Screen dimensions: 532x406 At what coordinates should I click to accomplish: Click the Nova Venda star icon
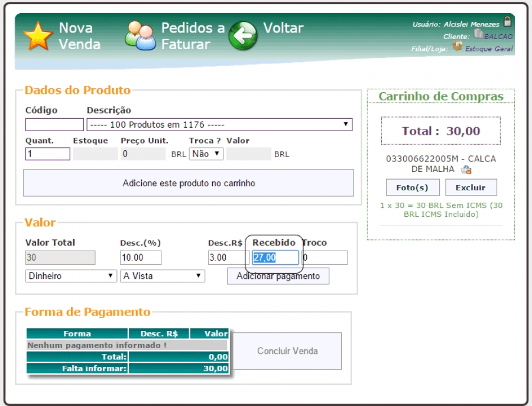38,36
